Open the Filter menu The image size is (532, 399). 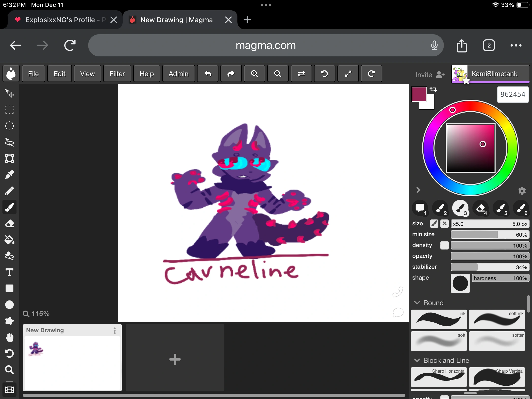(117, 73)
